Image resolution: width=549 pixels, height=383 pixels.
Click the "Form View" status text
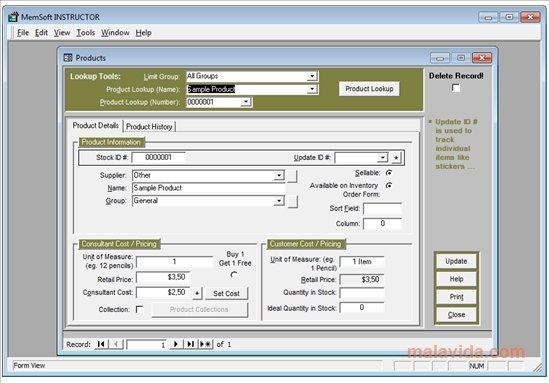[x=29, y=366]
